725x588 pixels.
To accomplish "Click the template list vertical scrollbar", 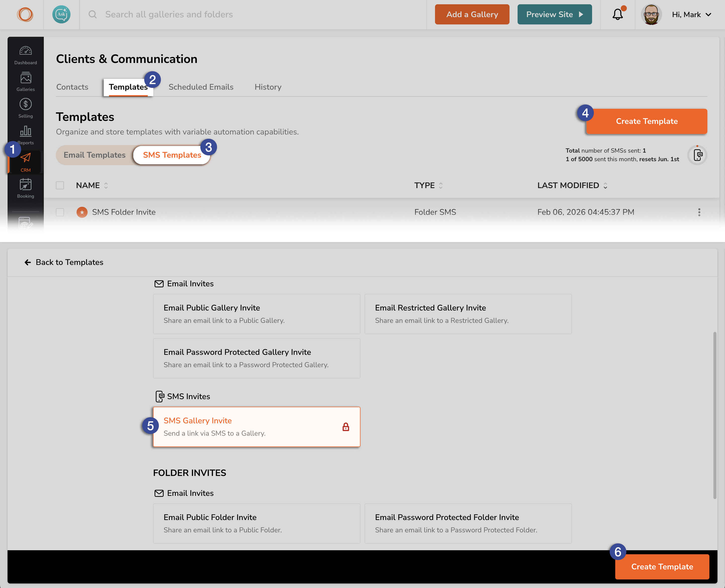I will coord(715,415).
